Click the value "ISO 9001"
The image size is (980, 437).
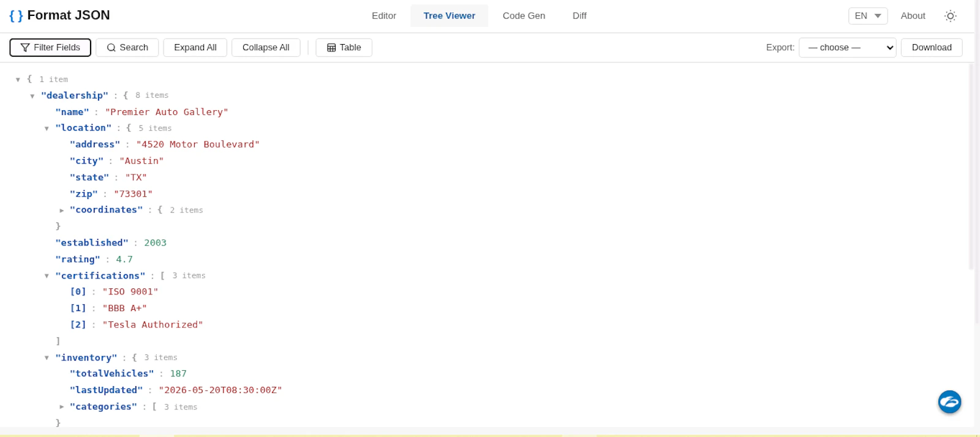tap(130, 292)
